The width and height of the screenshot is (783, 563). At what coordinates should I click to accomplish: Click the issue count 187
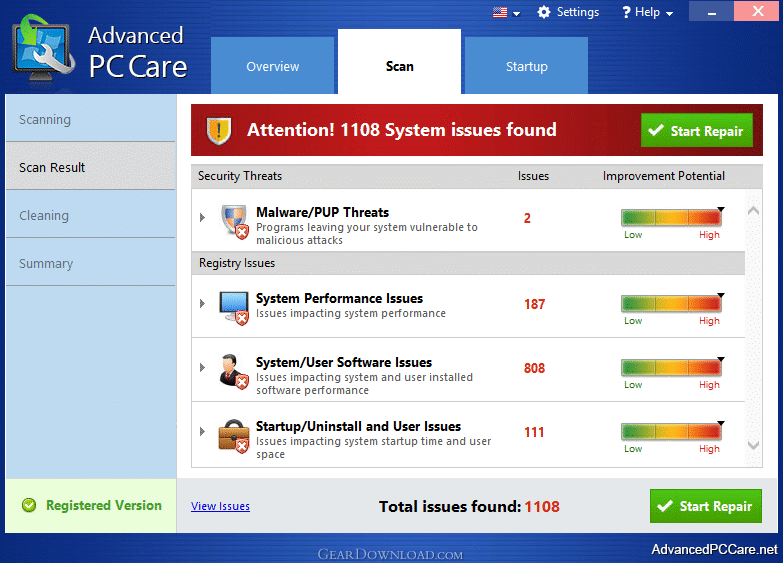point(534,304)
